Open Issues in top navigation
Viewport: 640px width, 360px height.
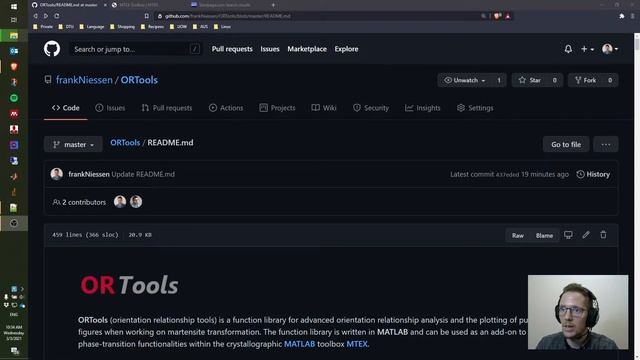click(270, 49)
